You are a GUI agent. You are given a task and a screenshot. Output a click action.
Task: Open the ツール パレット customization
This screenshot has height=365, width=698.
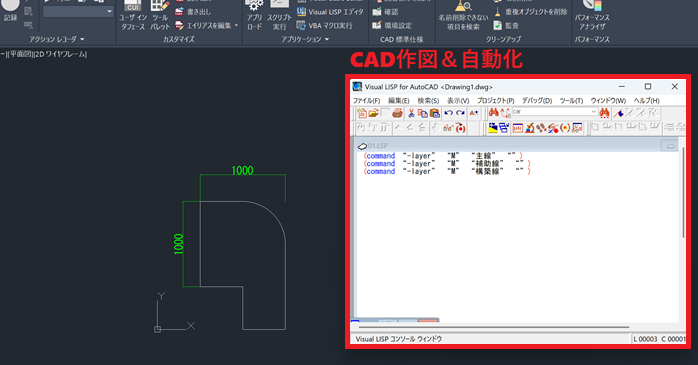point(159,16)
